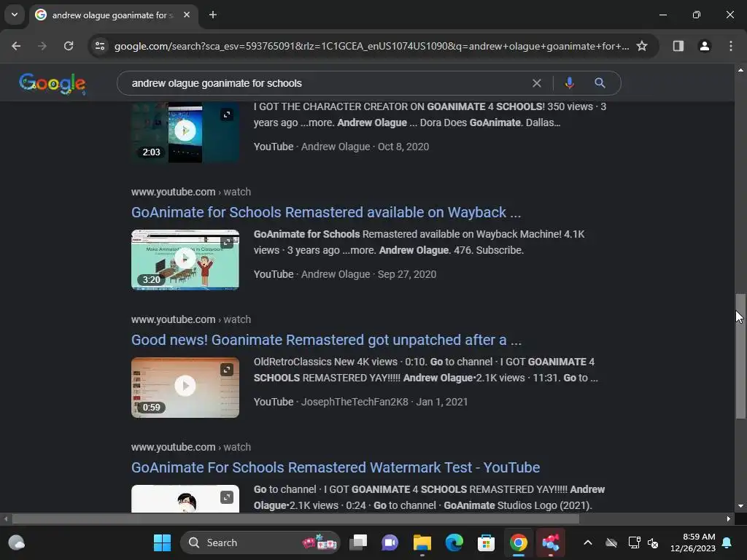View site information icon in address bar

click(100, 46)
